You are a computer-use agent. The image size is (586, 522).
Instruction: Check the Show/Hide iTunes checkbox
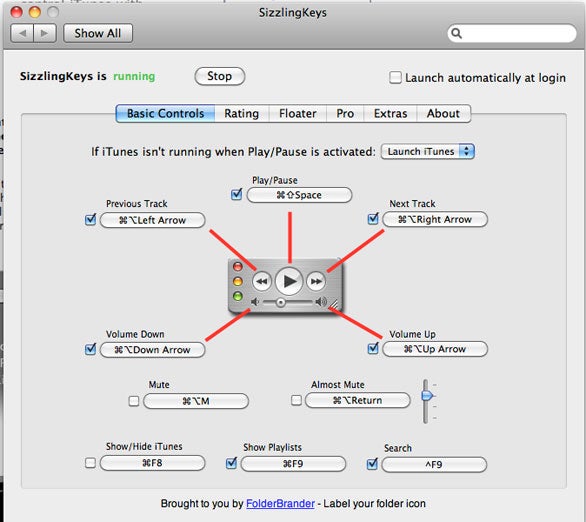pyautogui.click(x=90, y=463)
